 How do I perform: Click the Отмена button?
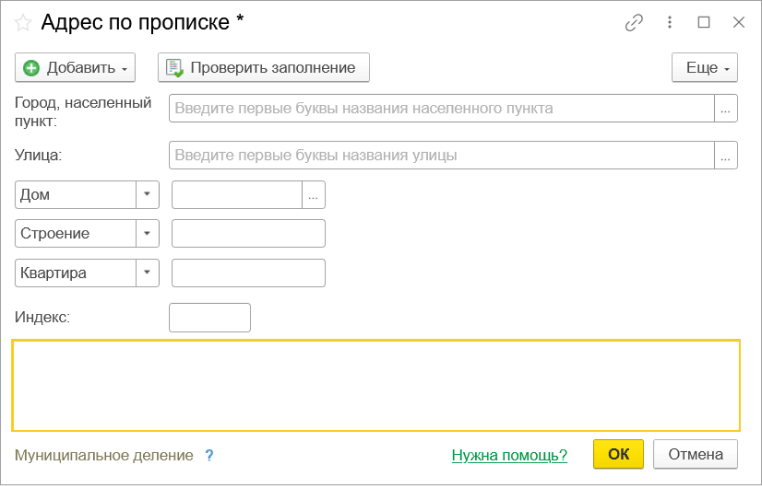coord(695,454)
